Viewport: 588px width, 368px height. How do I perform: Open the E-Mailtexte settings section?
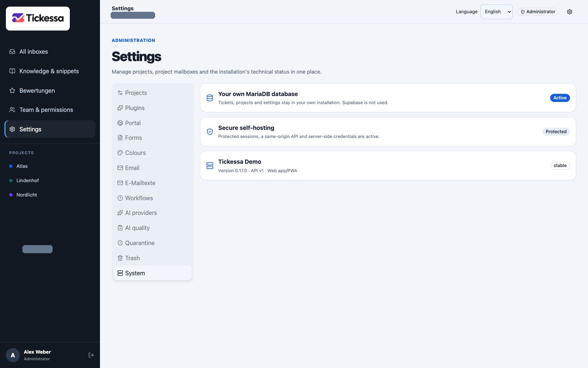(153, 183)
